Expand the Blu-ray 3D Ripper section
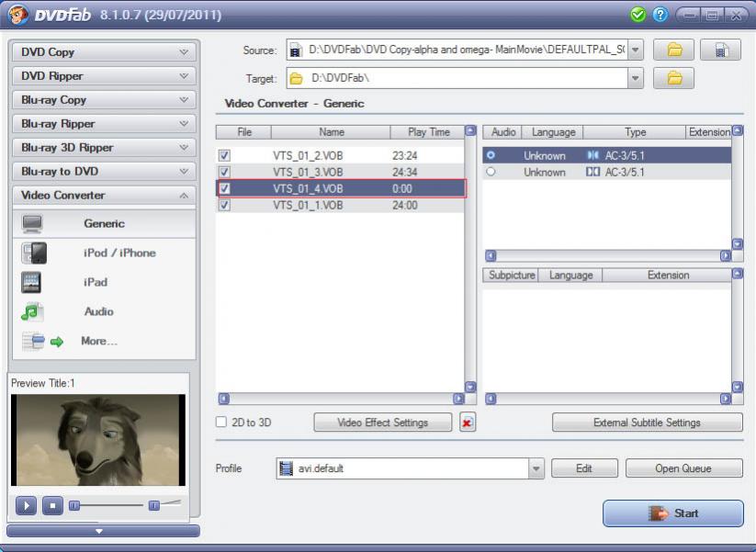Screen dimensions: 756x552 104,148
